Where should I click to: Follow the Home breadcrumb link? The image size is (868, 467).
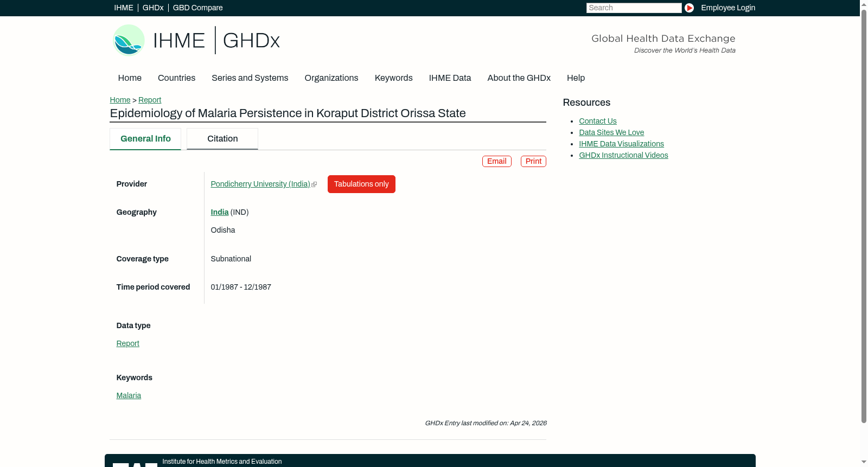pos(120,100)
